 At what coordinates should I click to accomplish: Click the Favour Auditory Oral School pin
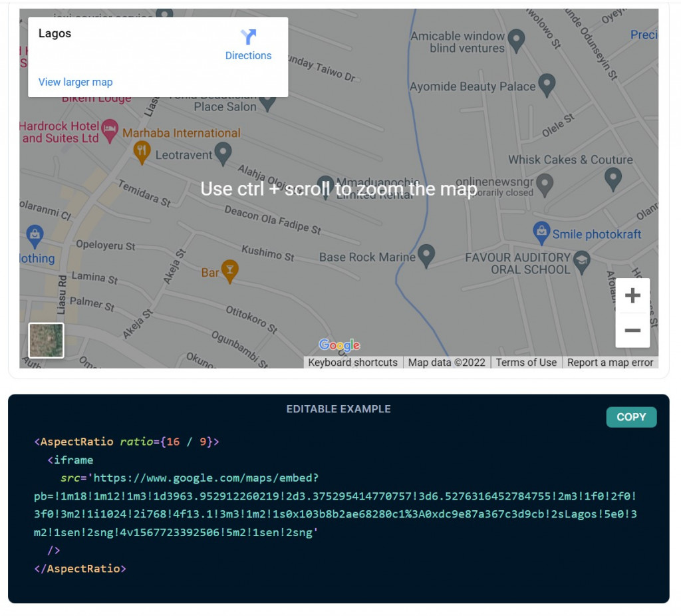point(581,262)
